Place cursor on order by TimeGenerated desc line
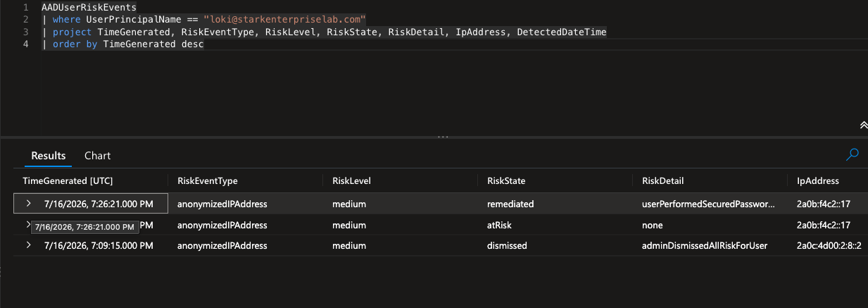Viewport: 868px width, 308px height. pos(122,44)
